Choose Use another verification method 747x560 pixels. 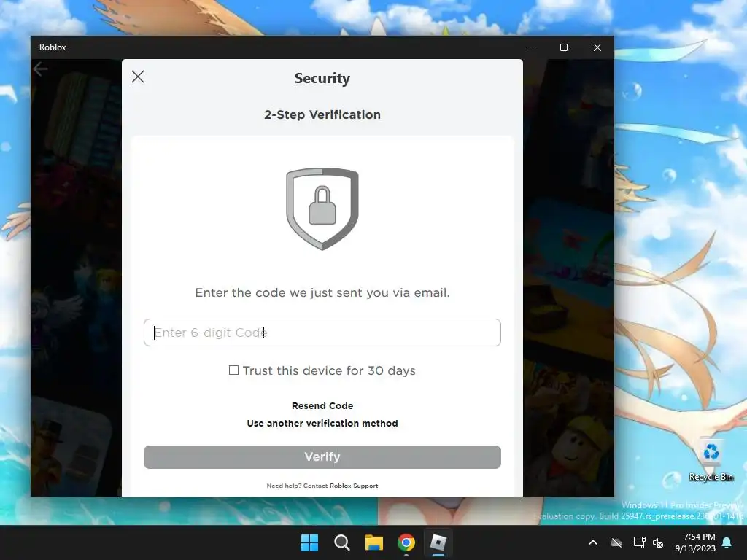point(322,424)
